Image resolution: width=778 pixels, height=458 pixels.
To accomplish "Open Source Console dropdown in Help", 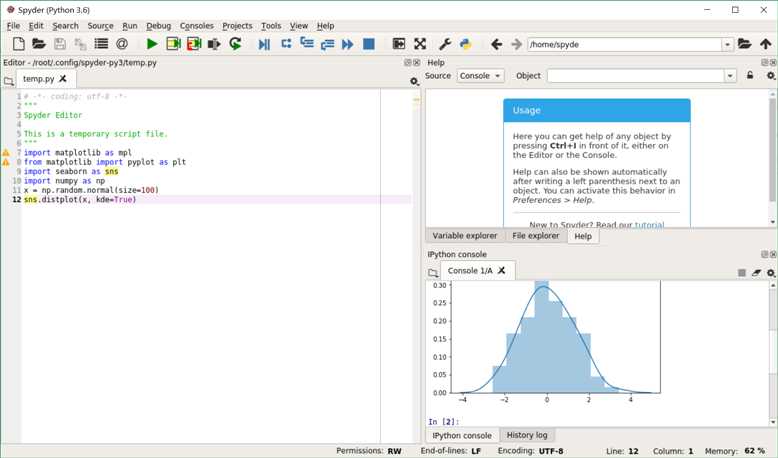I will 480,75.
